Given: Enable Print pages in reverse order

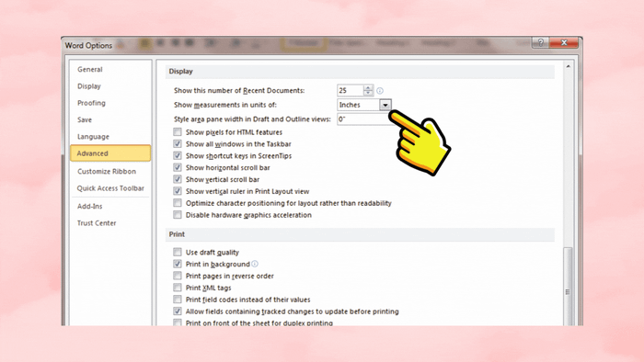Looking at the screenshot, I should point(177,276).
